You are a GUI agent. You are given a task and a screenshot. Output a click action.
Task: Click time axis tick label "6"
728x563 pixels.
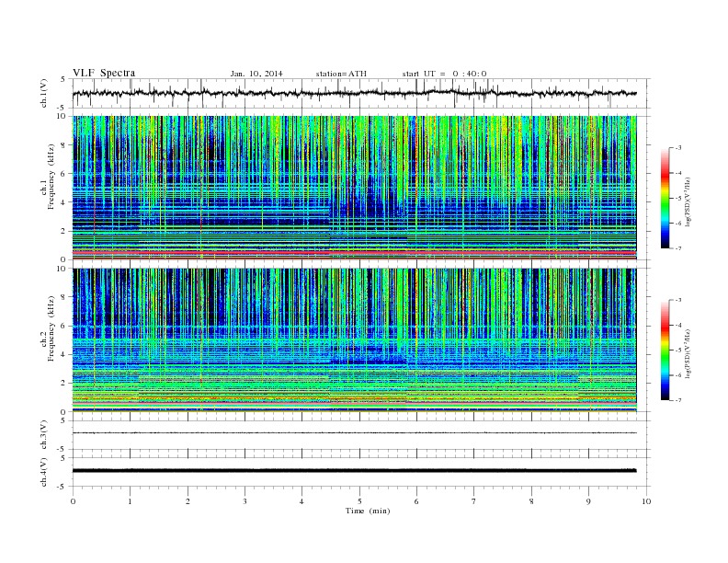416,501
